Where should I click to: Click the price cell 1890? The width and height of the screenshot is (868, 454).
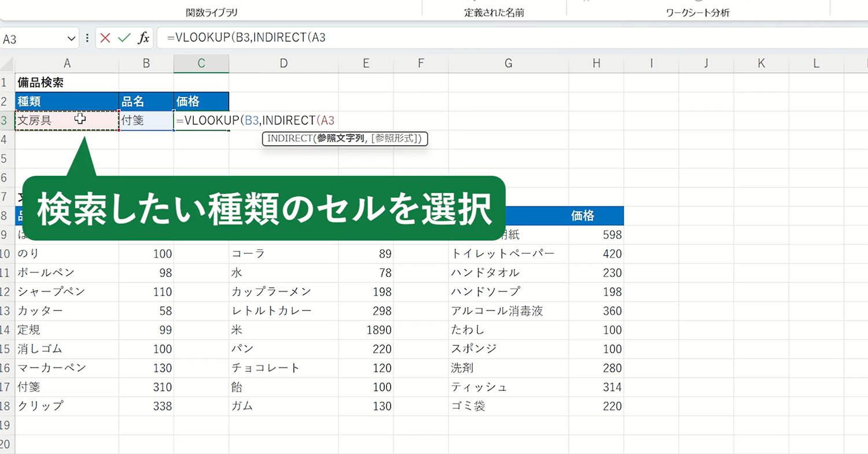point(366,330)
